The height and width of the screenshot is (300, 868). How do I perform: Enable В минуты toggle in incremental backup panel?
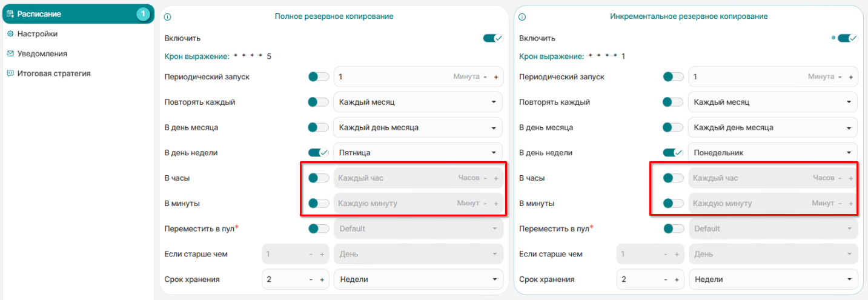point(674,204)
